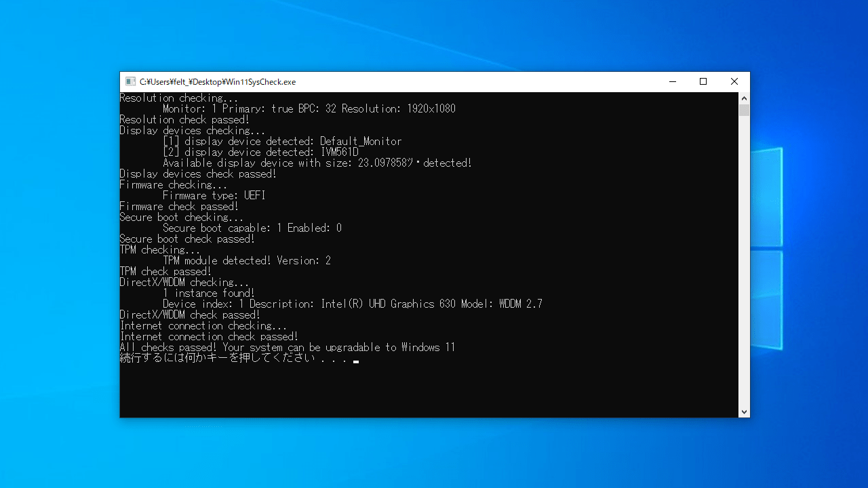Click the "Display devices check passed!" line

click(198, 174)
